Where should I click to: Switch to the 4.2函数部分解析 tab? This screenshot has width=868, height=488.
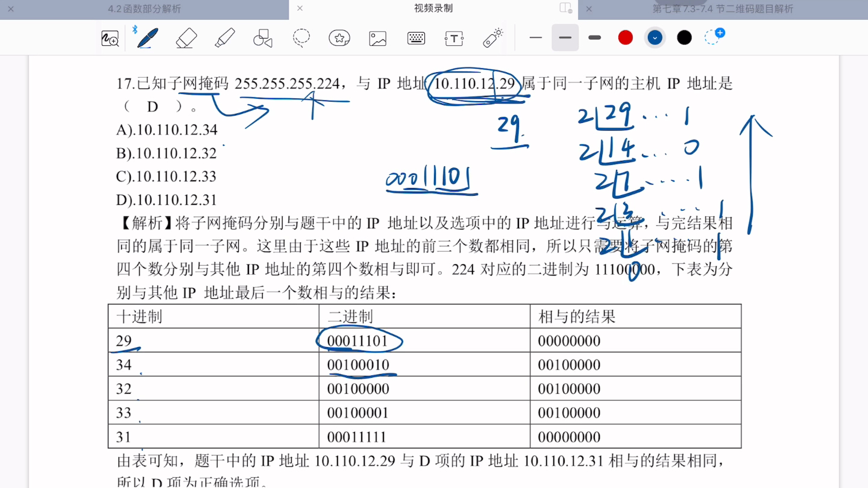[144, 9]
